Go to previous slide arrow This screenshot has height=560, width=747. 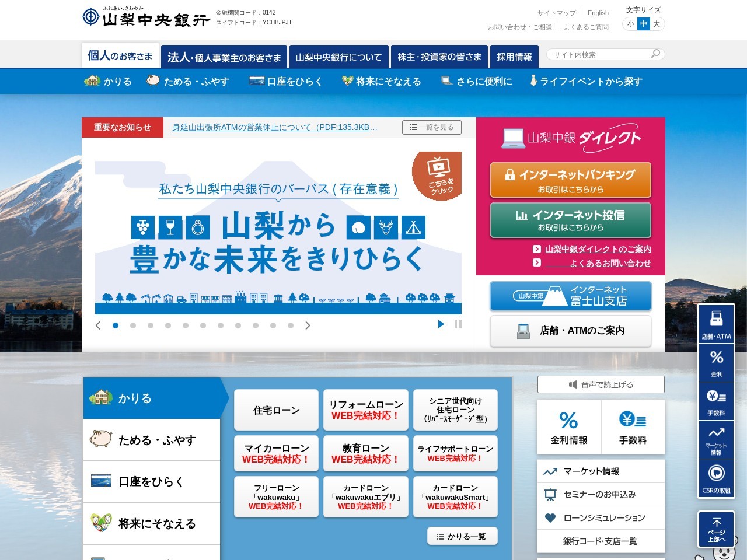point(98,325)
